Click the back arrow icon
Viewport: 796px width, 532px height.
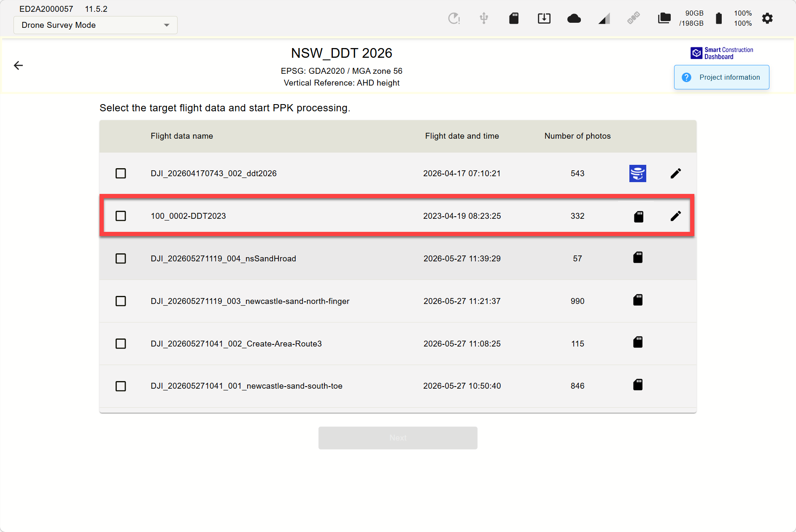(x=18, y=65)
